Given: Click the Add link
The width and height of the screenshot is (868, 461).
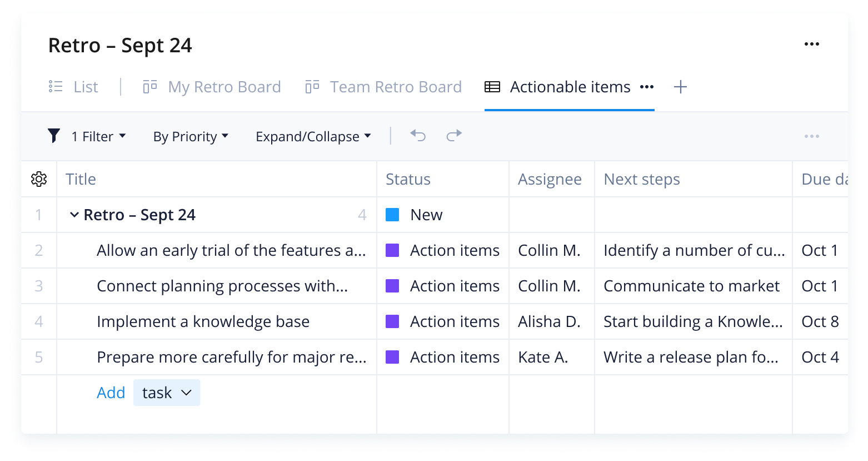Looking at the screenshot, I should (x=111, y=393).
